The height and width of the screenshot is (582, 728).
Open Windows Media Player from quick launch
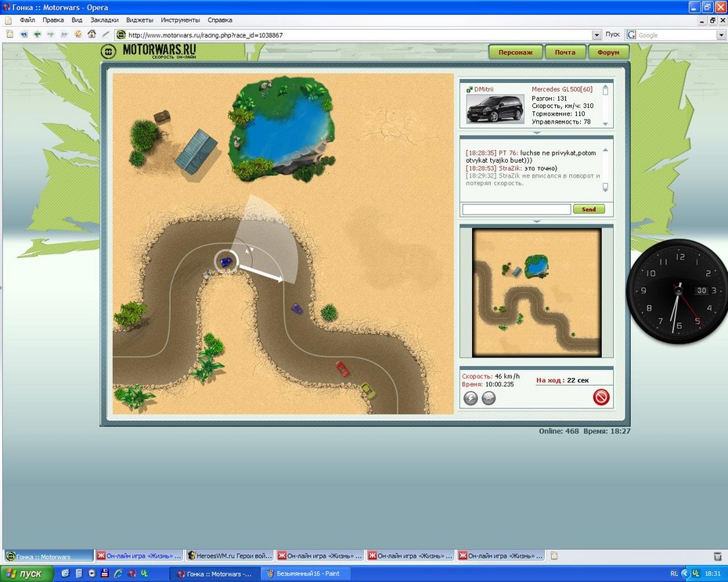point(92,573)
